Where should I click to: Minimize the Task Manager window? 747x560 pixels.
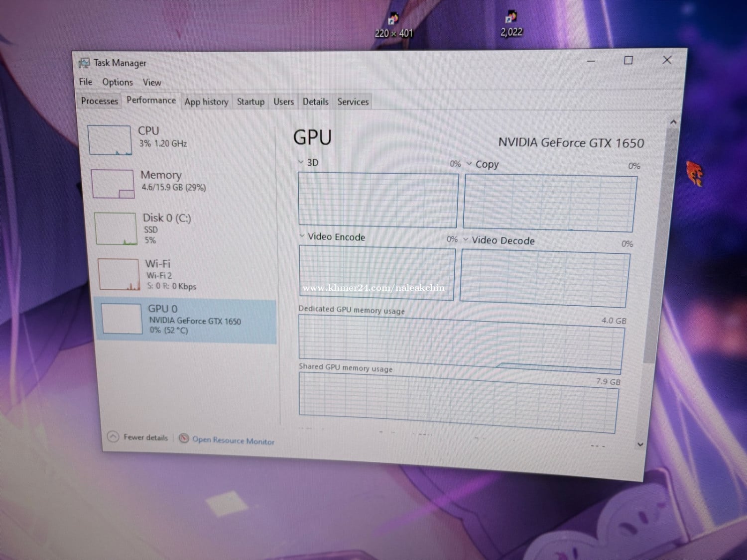(x=591, y=61)
